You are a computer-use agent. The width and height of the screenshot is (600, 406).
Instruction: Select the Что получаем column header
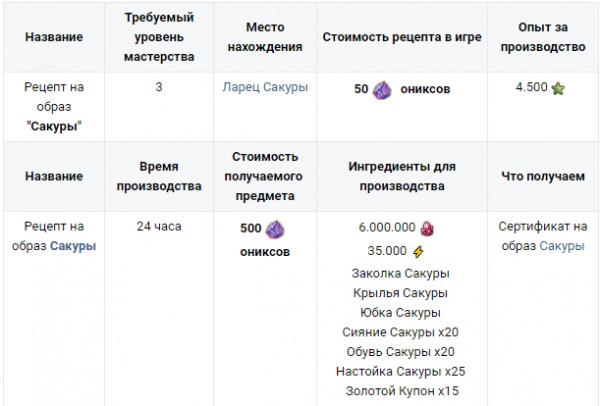click(545, 176)
